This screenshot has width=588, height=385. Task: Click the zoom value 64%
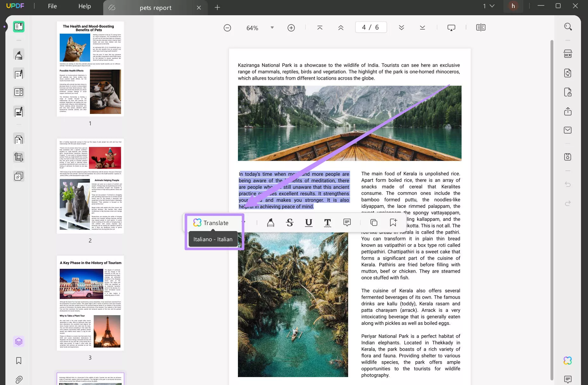(252, 28)
